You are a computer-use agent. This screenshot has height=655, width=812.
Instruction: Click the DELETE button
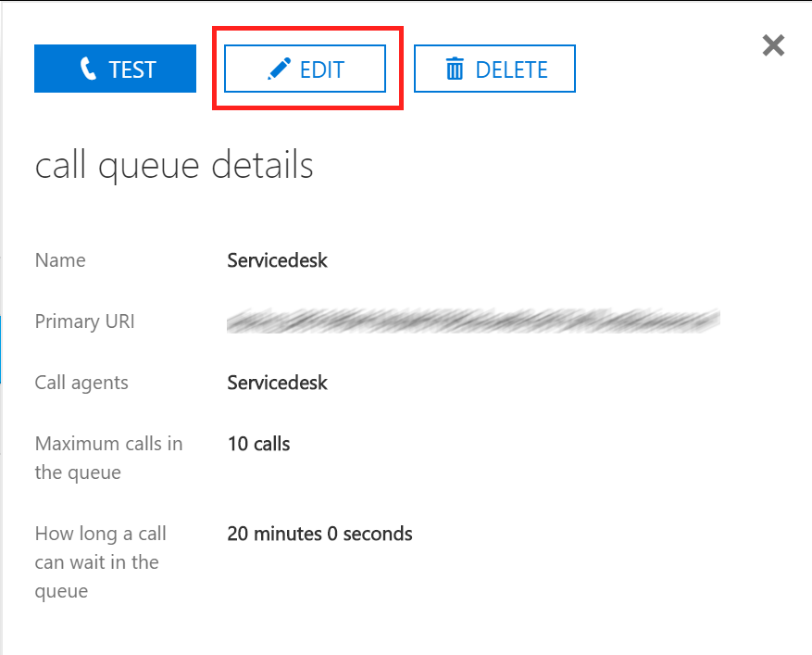click(x=494, y=69)
